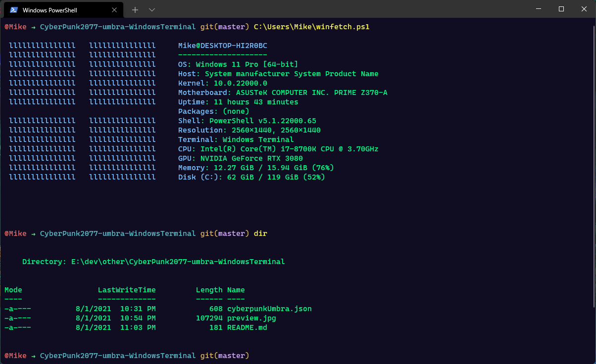Click Mike@DESKTOP-HI2R0BC header text
The width and height of the screenshot is (596, 364).
pos(223,45)
